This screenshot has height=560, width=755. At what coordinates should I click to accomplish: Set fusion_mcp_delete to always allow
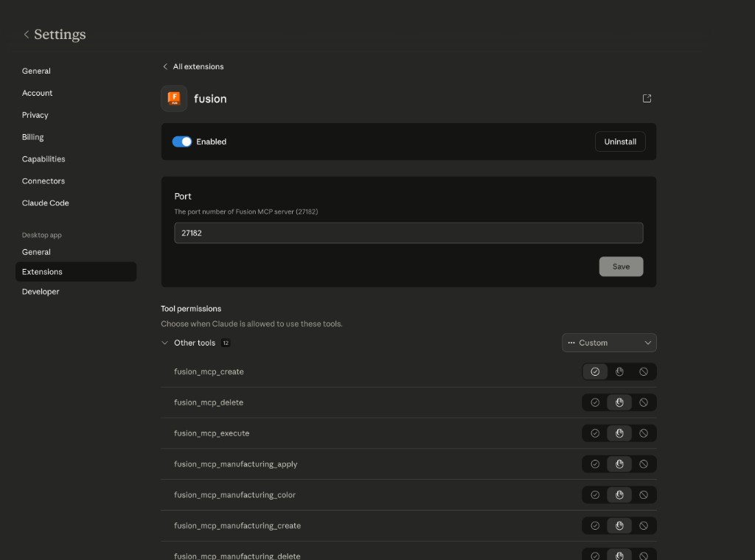coord(595,402)
